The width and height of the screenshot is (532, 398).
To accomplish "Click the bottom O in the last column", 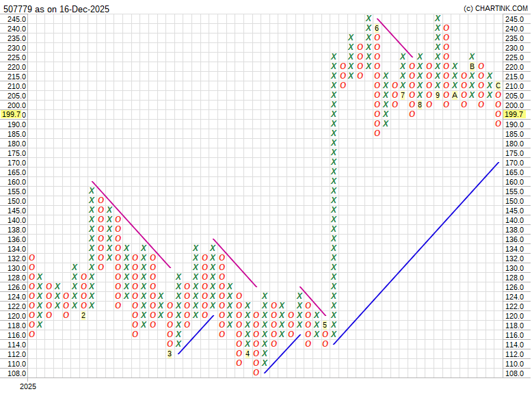I will 498,124.
